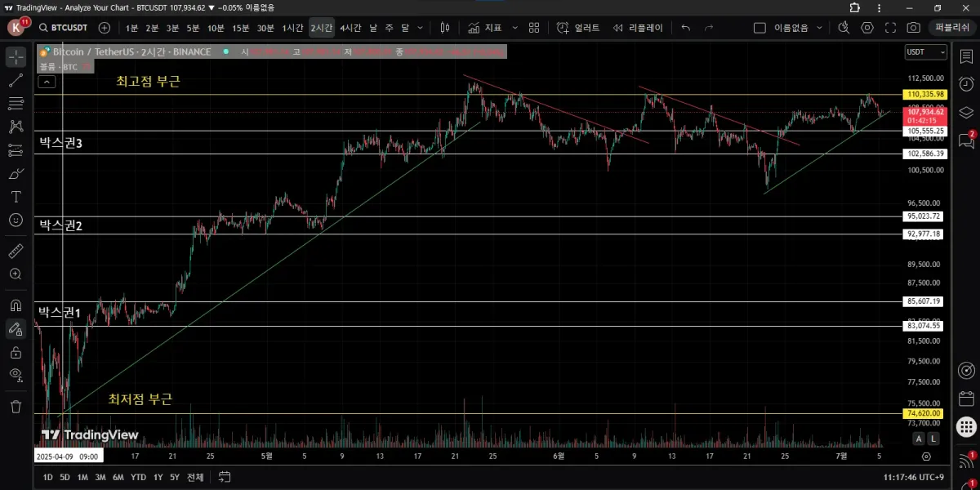
Task: Create an alert with 얼러트
Action: (x=578, y=28)
